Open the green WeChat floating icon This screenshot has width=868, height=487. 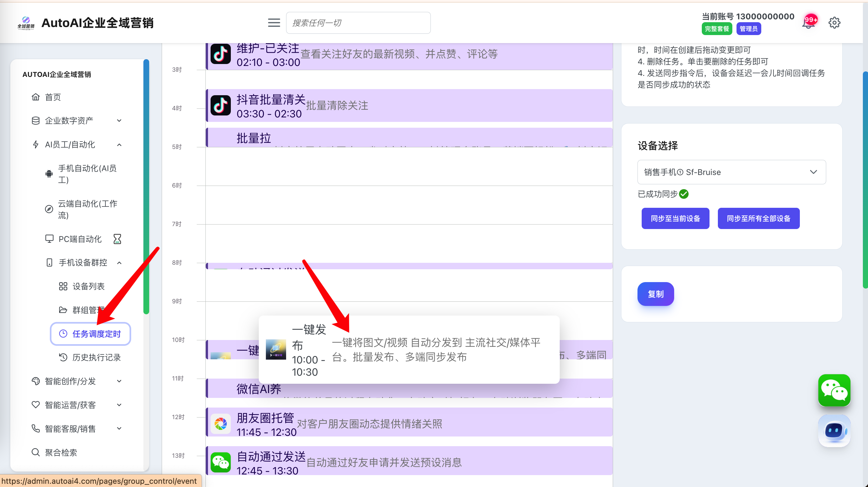(x=834, y=390)
